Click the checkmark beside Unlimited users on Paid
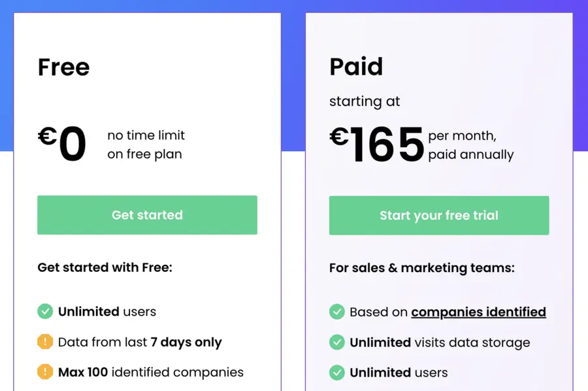 point(337,372)
